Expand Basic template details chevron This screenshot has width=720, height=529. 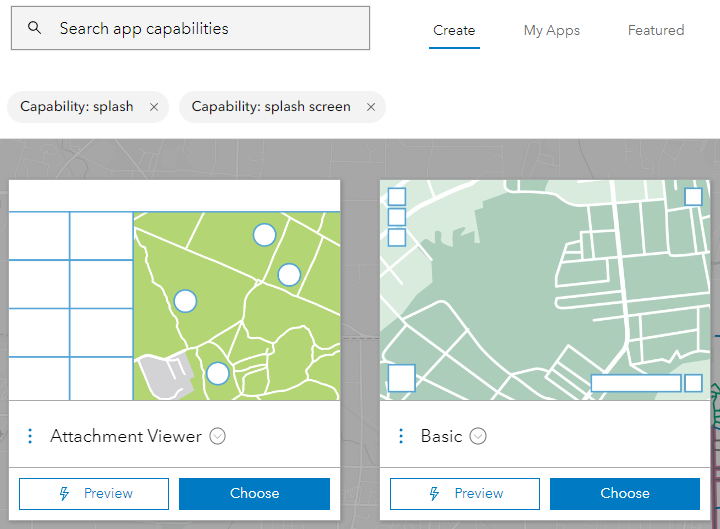pyautogui.click(x=478, y=436)
